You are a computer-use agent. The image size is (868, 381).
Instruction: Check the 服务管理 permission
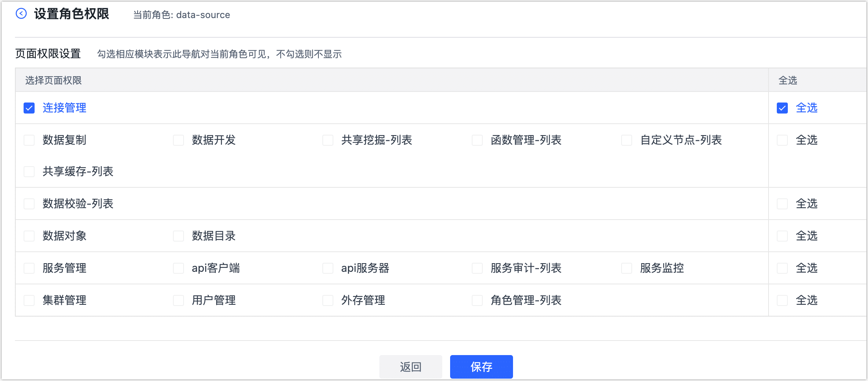tap(29, 268)
